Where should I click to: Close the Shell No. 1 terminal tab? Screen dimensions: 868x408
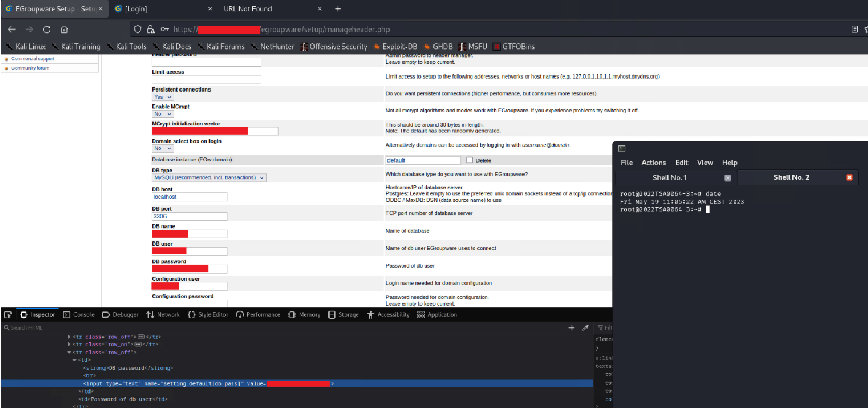[727, 178]
